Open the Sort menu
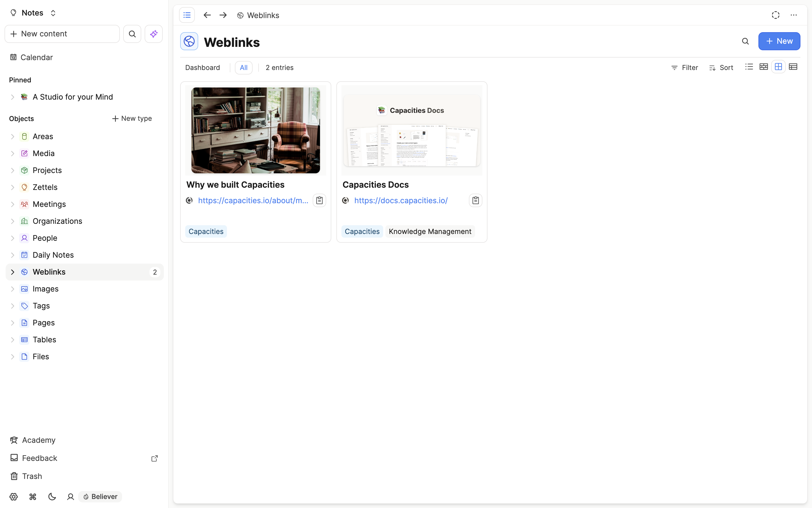 pos(721,67)
